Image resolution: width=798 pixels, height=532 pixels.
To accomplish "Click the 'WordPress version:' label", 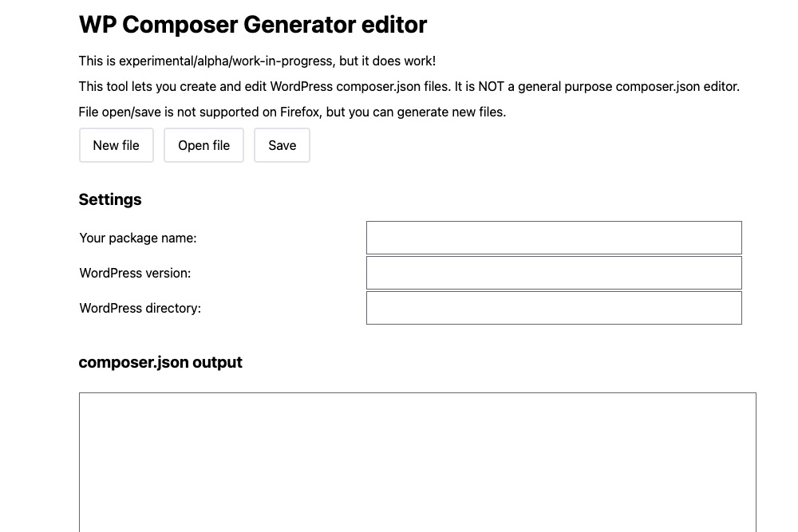I will coord(135,273).
